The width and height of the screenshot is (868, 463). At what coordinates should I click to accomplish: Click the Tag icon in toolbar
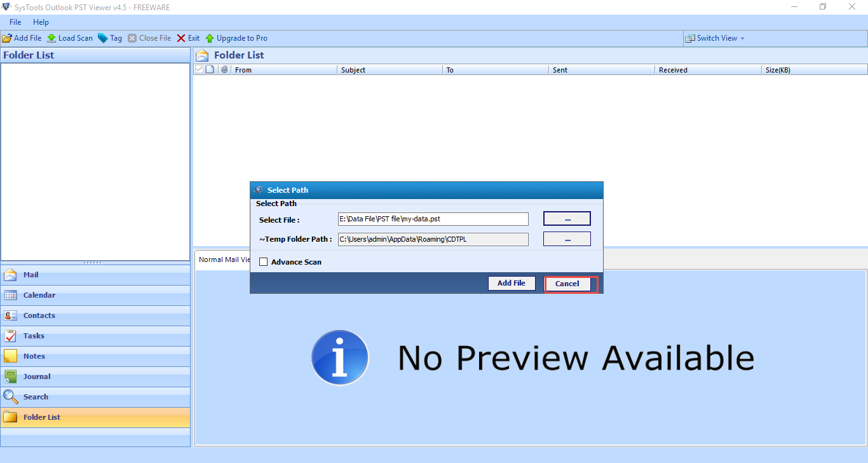103,38
